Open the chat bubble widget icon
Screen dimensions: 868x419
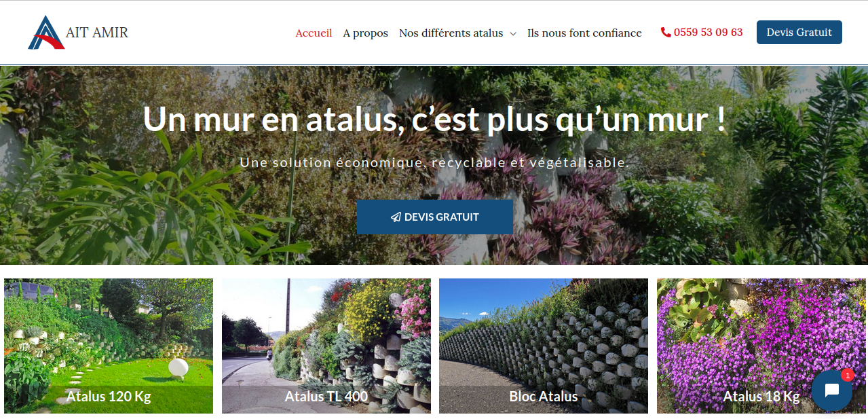[x=831, y=390]
